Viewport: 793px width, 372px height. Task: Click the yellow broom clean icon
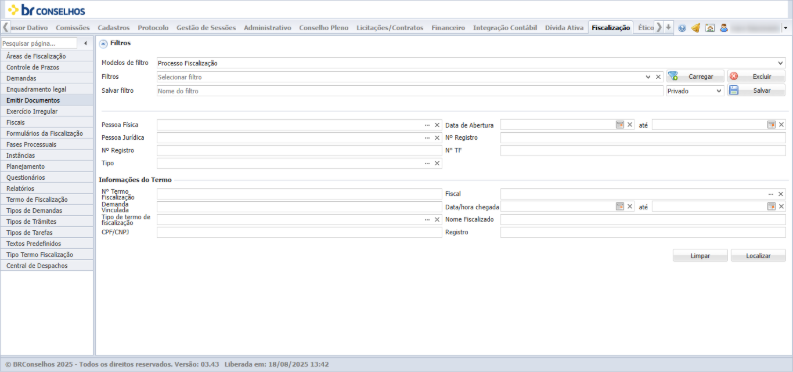pos(696,28)
